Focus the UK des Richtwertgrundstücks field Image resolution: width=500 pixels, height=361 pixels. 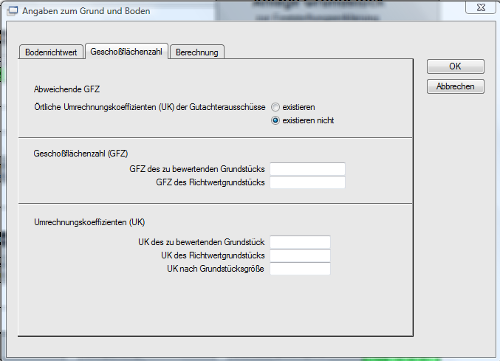[300, 256]
